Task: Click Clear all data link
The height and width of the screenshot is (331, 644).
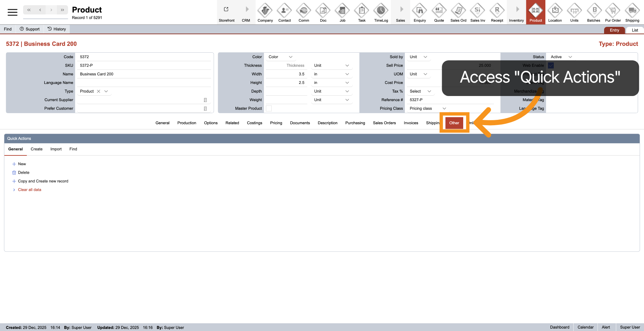Action: click(30, 190)
